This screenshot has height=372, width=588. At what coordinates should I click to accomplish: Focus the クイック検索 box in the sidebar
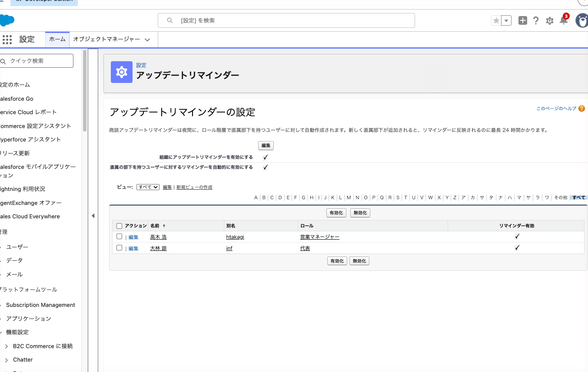37,61
